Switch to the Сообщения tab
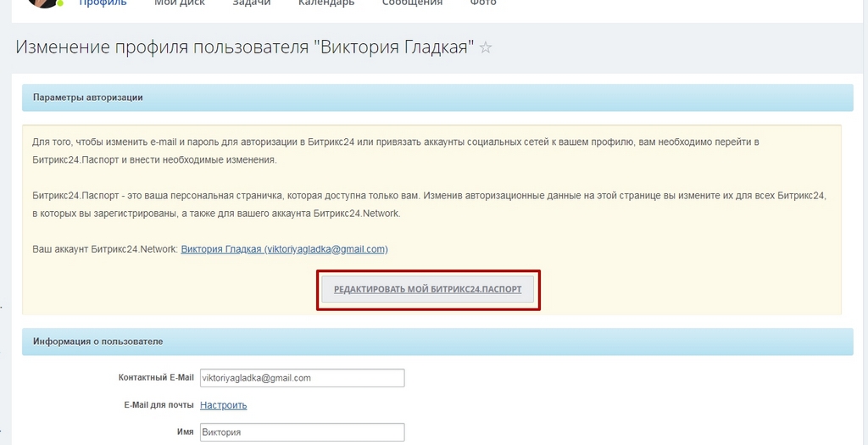This screenshot has height=445, width=868. click(x=413, y=3)
